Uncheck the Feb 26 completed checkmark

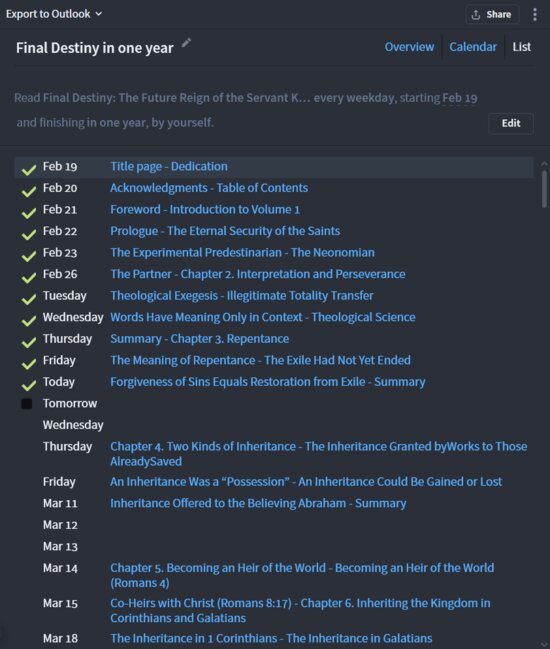(x=29, y=277)
